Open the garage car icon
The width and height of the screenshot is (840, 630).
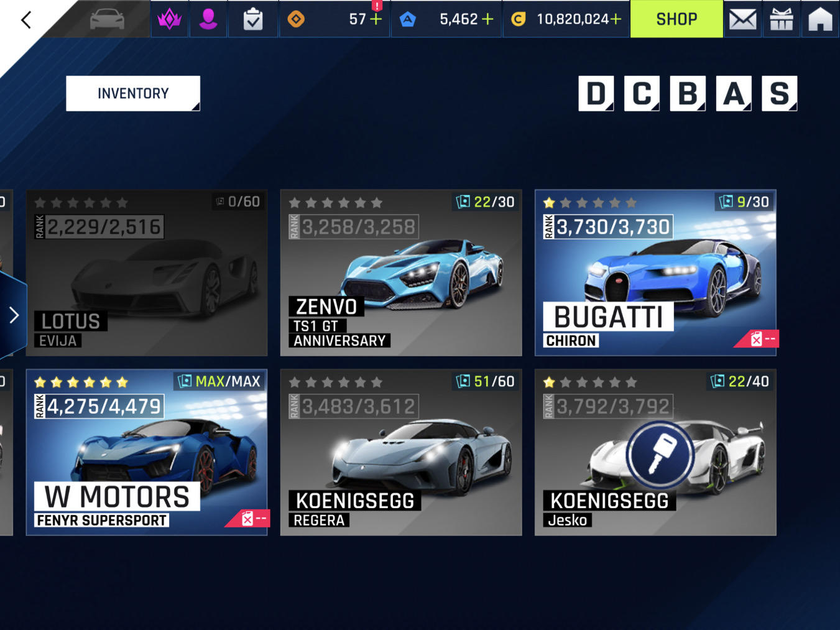pos(107,19)
